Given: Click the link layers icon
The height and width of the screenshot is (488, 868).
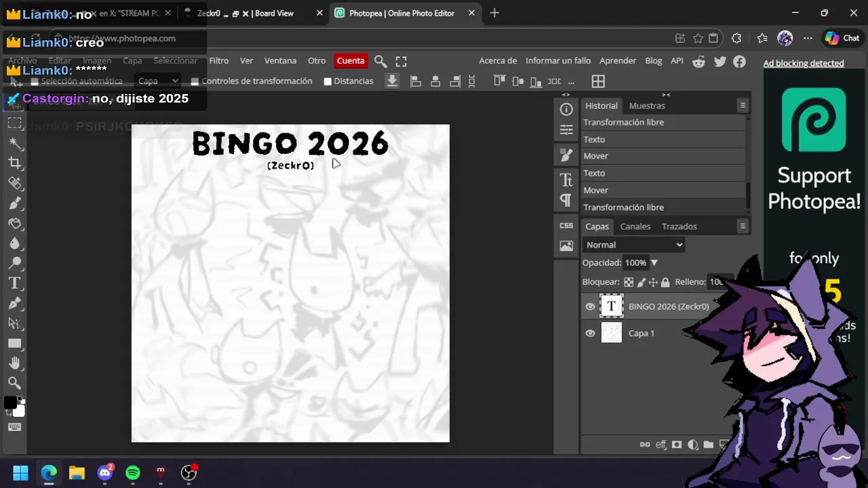Looking at the screenshot, I should 645,445.
